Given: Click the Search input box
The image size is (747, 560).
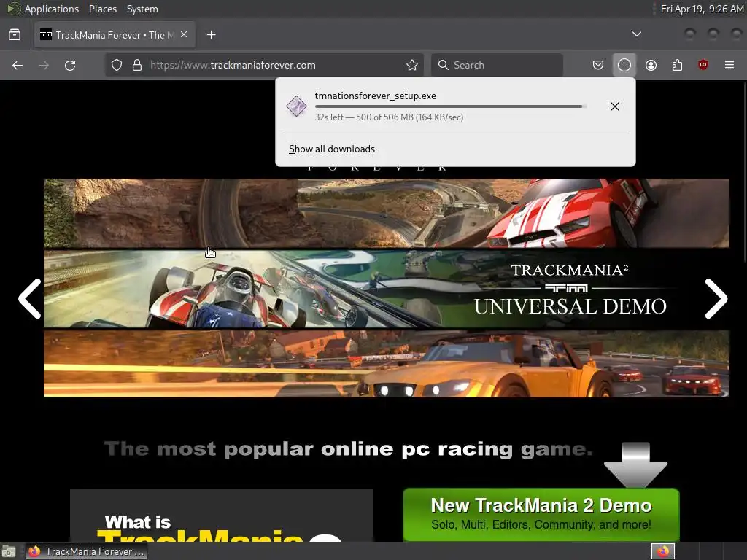Looking at the screenshot, I should tap(497, 65).
